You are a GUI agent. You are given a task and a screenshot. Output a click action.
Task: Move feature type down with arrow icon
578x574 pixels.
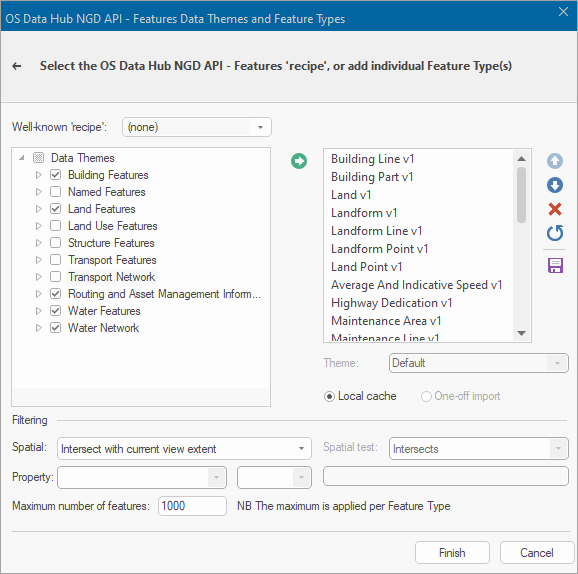[x=554, y=185]
